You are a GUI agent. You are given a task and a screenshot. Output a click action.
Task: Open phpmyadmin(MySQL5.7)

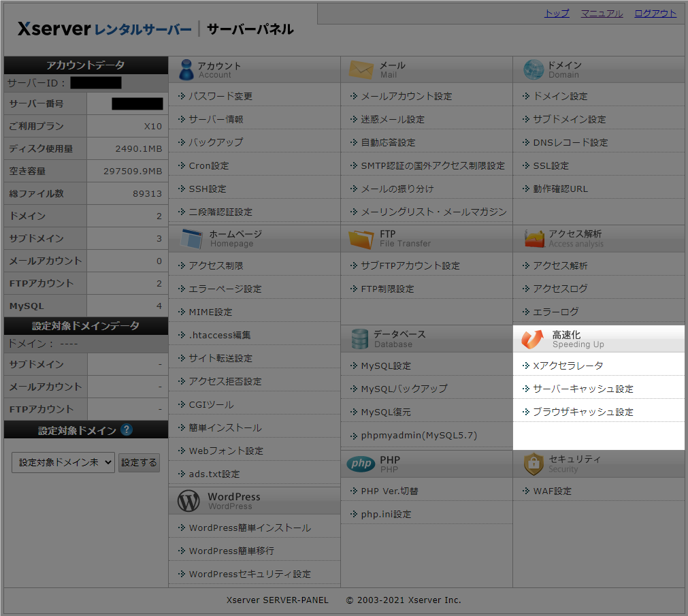419,436
